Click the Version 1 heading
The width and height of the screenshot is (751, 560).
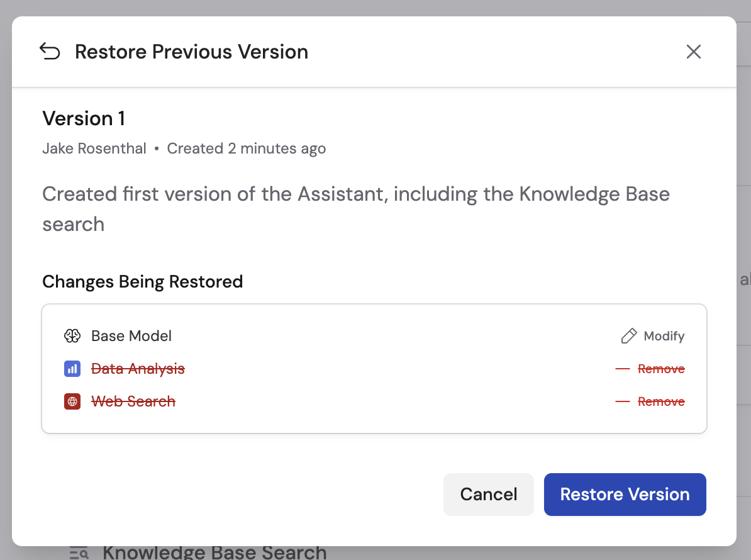pos(84,118)
